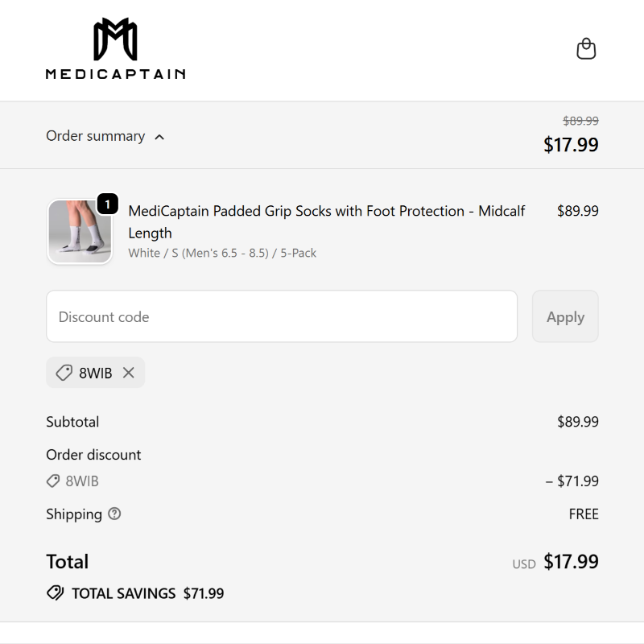This screenshot has width=644, height=644.
Task: Toggle the Order summary label
Action: pos(95,136)
